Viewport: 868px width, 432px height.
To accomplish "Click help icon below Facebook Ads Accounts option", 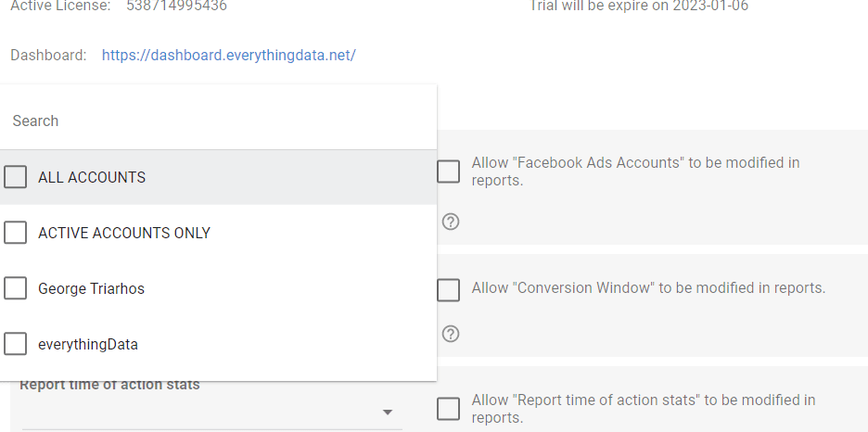I will [x=451, y=222].
